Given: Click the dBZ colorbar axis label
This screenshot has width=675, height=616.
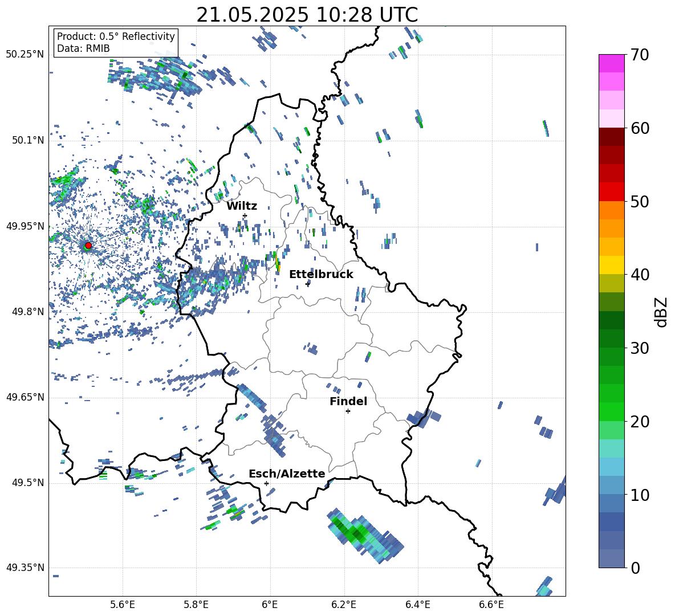Looking at the screenshot, I should pyautogui.click(x=662, y=312).
